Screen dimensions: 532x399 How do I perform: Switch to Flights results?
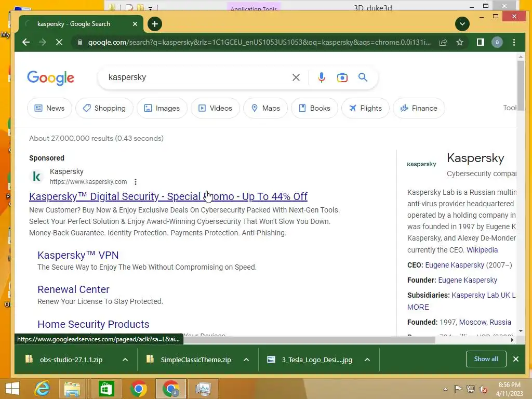tap(365, 108)
